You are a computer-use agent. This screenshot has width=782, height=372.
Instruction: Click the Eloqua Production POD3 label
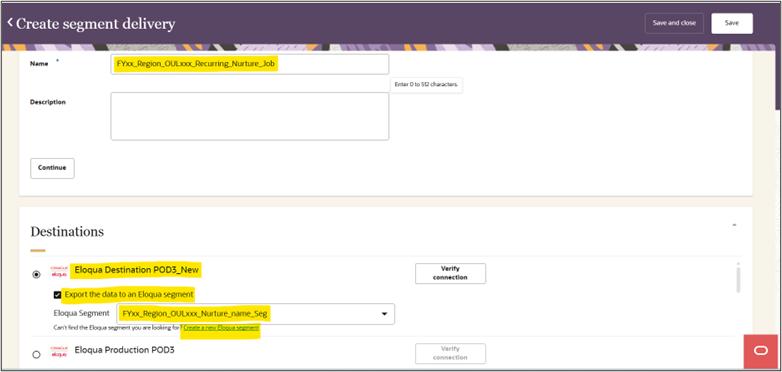click(x=125, y=350)
